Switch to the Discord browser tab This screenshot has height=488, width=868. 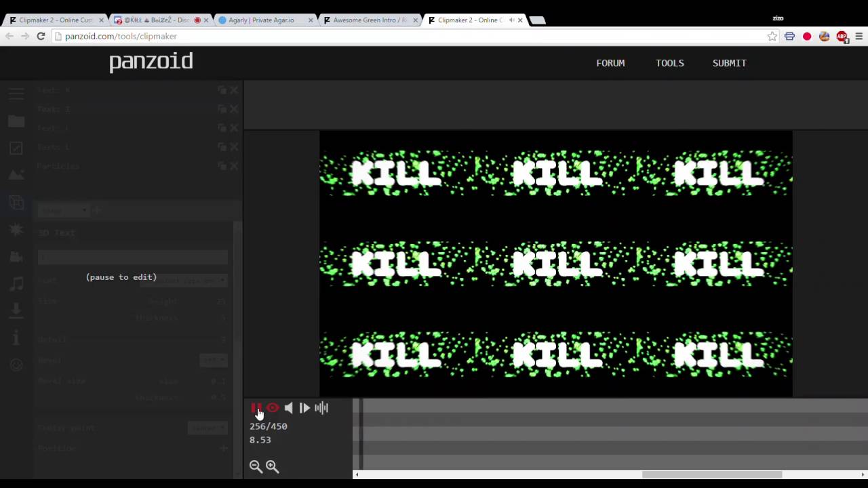156,20
